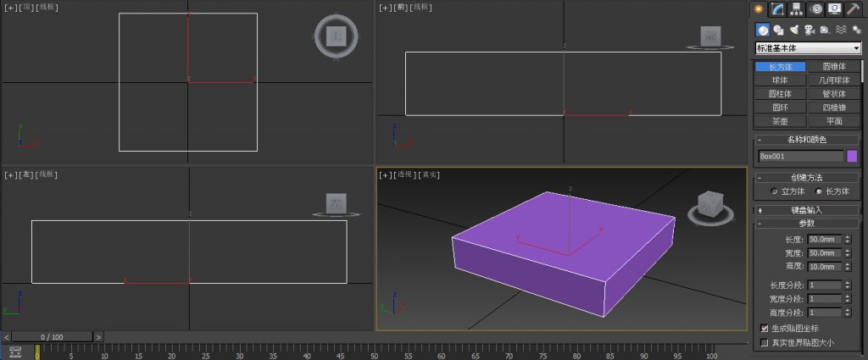Select the 立方体 radio button

[x=774, y=191]
